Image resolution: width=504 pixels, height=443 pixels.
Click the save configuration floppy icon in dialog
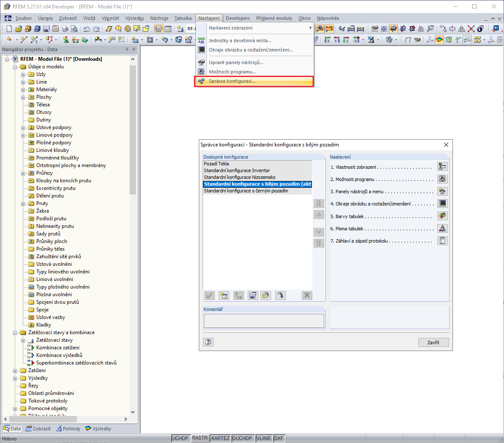[253, 296]
